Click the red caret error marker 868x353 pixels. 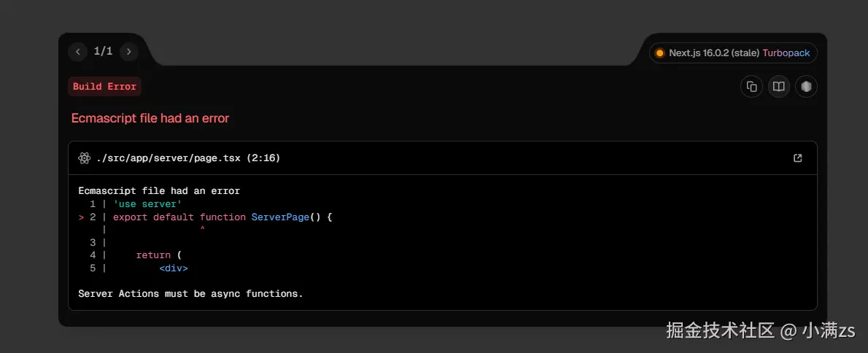(x=202, y=230)
